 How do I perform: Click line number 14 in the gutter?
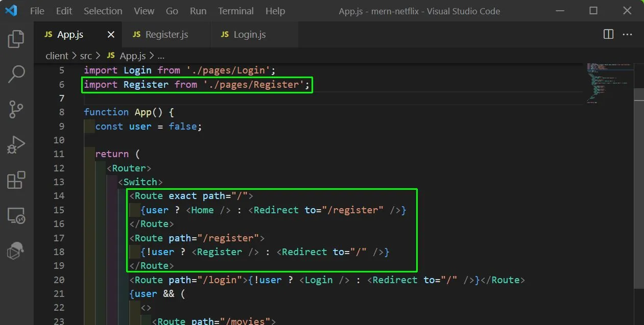(x=59, y=196)
